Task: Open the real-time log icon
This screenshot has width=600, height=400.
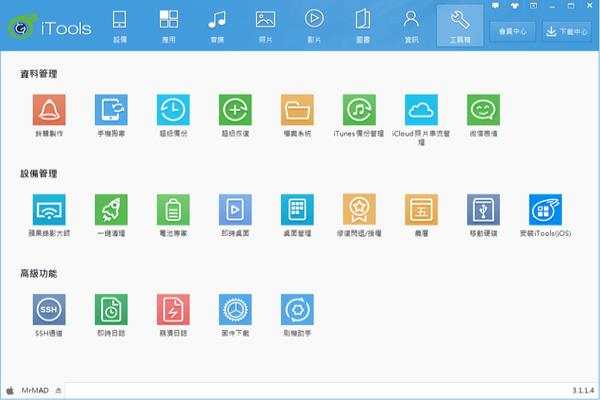Action: (x=111, y=310)
